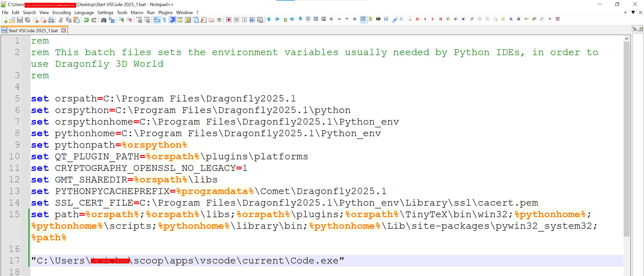Click the Cut scissors icon
This screenshot has width=644, height=276.
click(x=61, y=20)
